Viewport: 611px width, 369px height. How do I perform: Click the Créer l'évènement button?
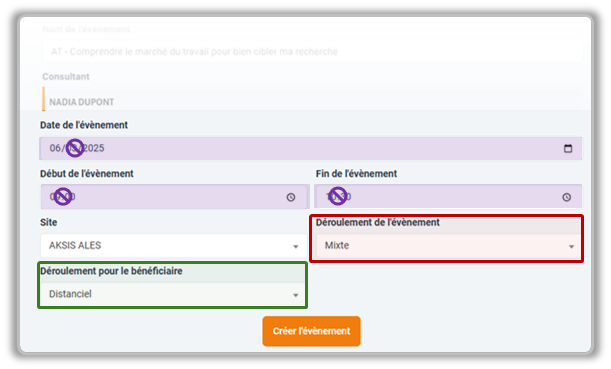(311, 331)
